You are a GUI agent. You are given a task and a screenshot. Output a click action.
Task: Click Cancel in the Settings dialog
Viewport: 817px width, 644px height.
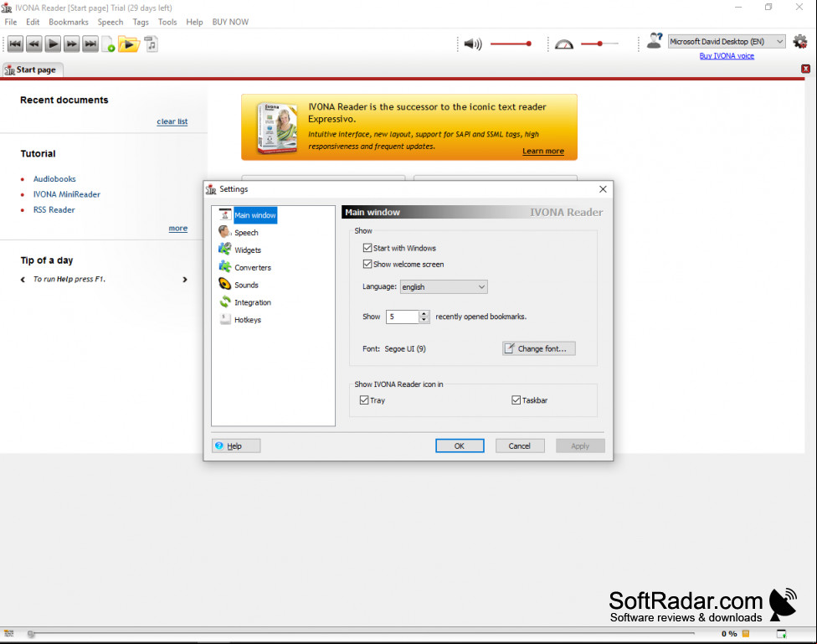point(520,446)
